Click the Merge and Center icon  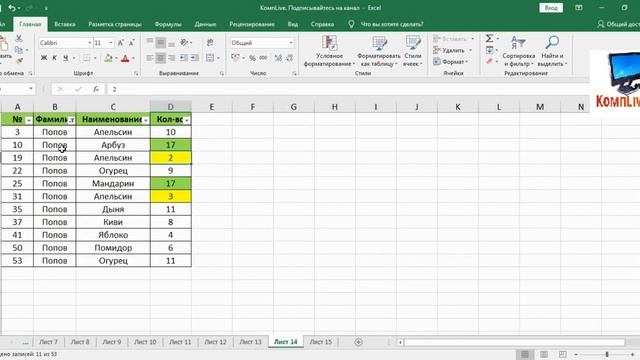point(210,58)
